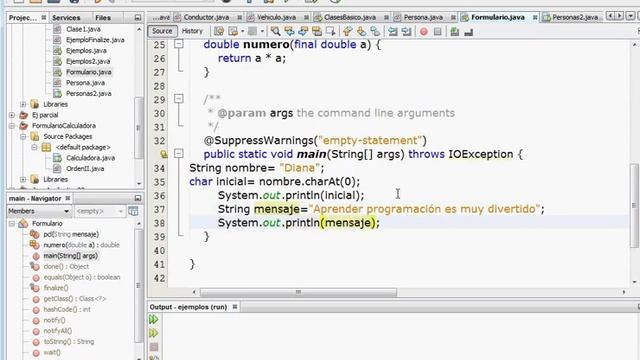Click Shift Line Left icon
Screen dimensions: 640x360
[393, 31]
